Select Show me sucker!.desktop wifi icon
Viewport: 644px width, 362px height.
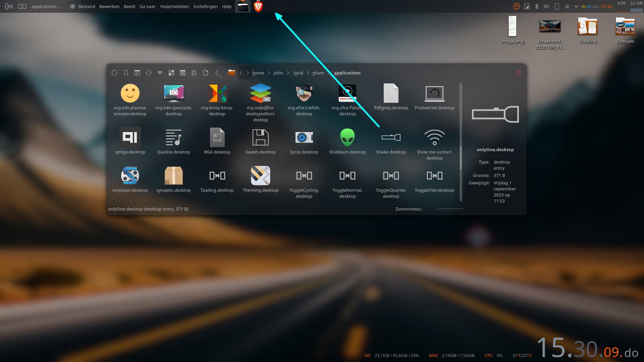(x=435, y=137)
